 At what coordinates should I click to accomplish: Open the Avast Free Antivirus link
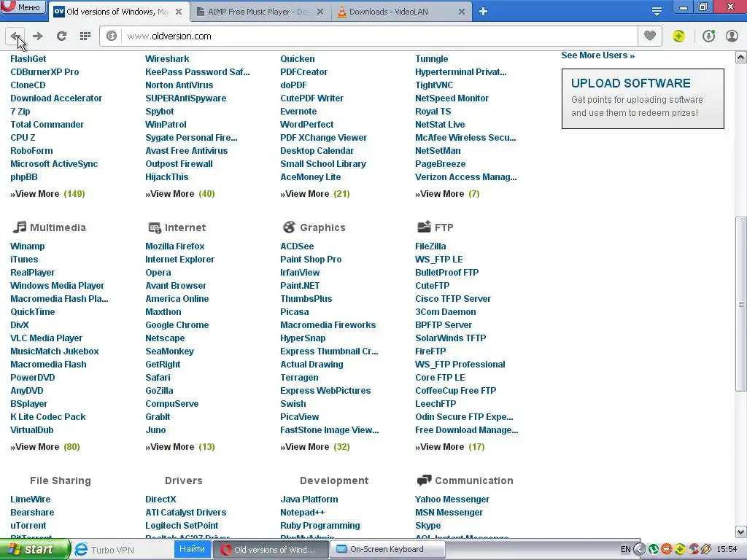click(186, 150)
